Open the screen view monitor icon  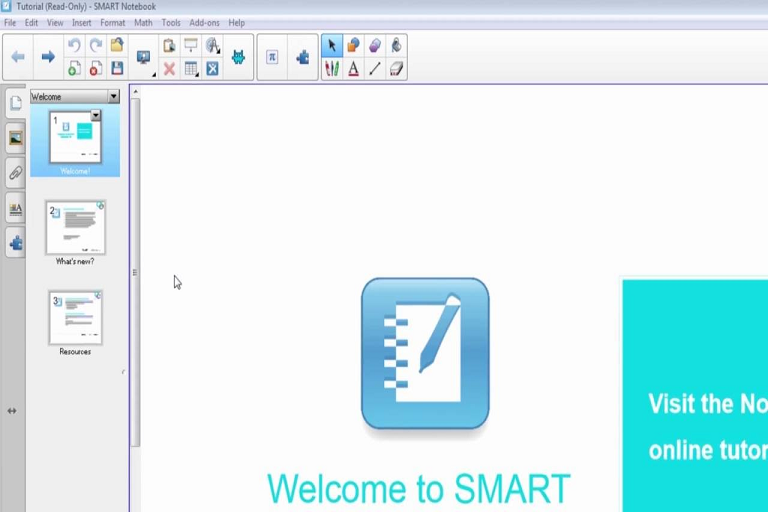(144, 57)
